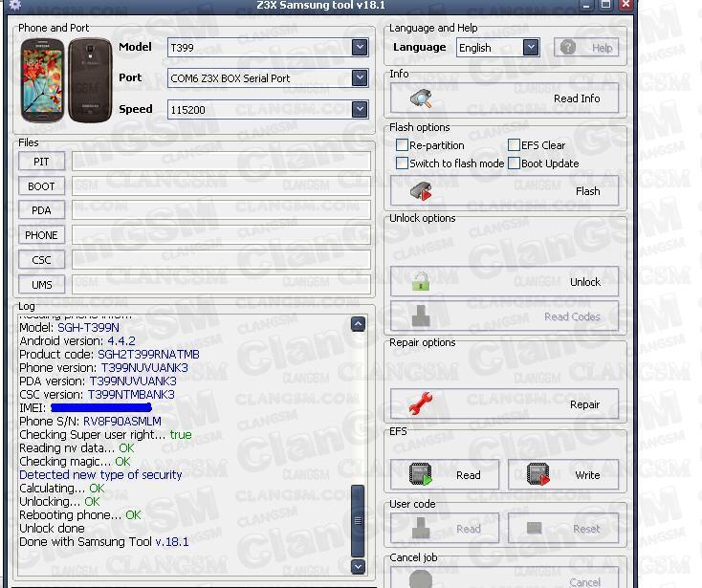The width and height of the screenshot is (702, 588).
Task: Enable the EFS Clear checkbox
Action: (514, 145)
